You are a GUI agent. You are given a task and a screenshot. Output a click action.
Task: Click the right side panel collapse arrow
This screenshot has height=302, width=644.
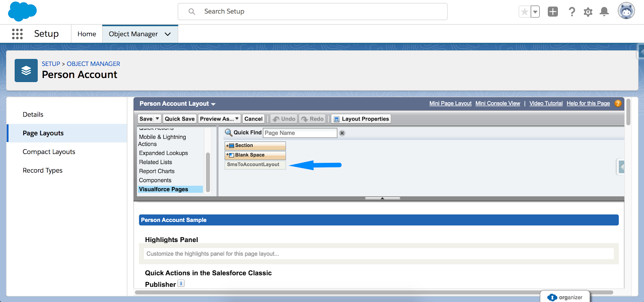pyautogui.click(x=621, y=167)
